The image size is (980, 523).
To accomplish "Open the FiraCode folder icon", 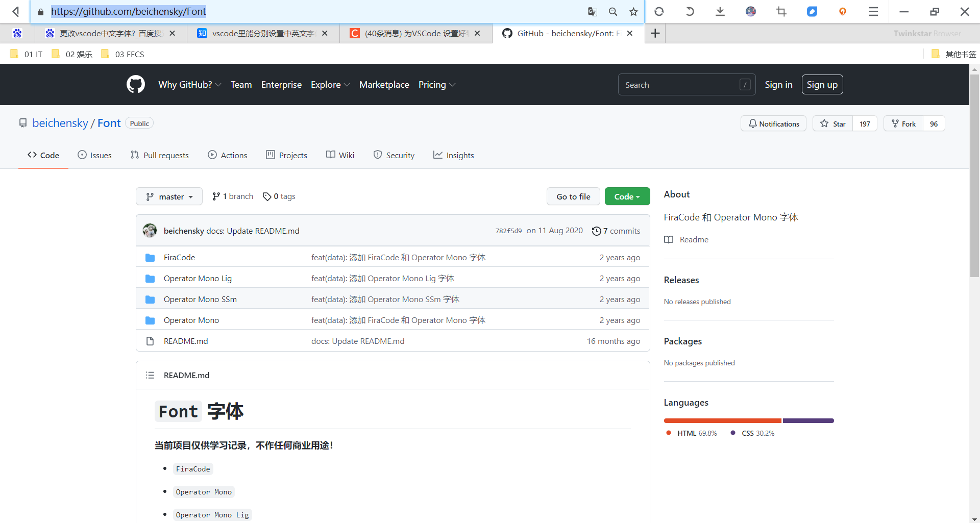I will pyautogui.click(x=150, y=258).
